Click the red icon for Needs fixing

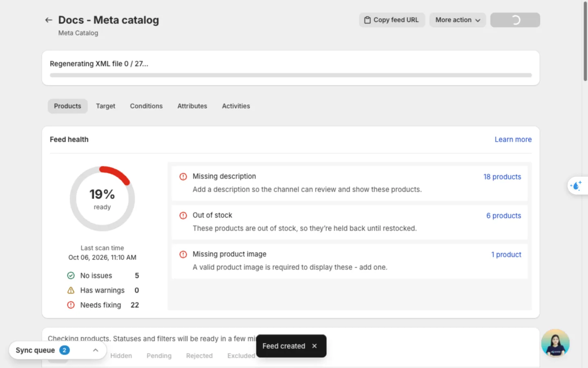[x=71, y=305]
